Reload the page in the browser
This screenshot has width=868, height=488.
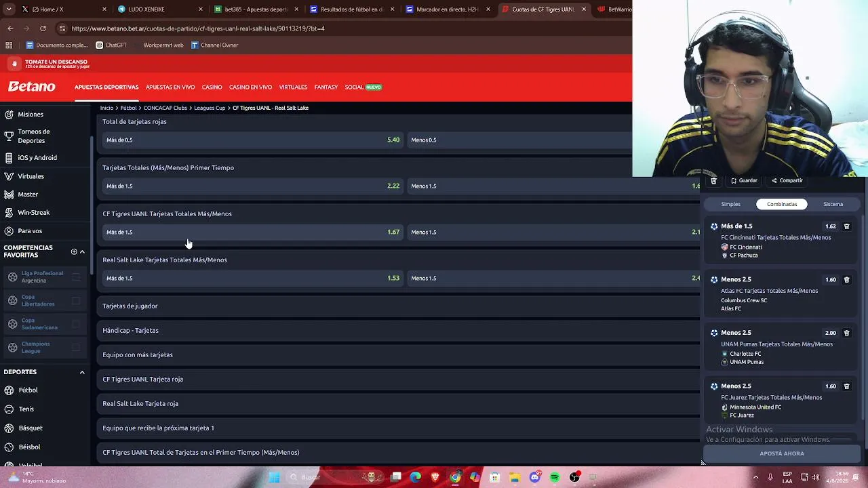43,28
